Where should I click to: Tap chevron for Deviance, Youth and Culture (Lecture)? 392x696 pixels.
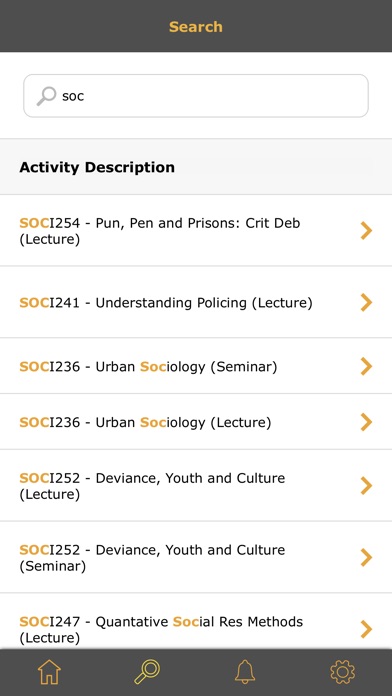point(366,486)
